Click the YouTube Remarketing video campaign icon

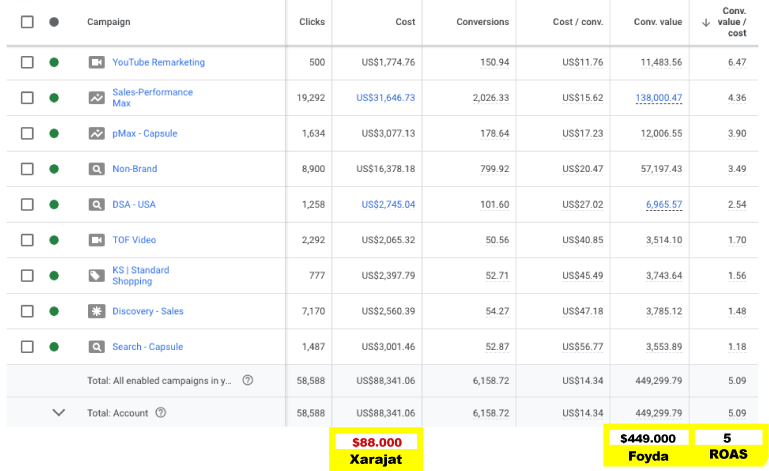pos(96,62)
